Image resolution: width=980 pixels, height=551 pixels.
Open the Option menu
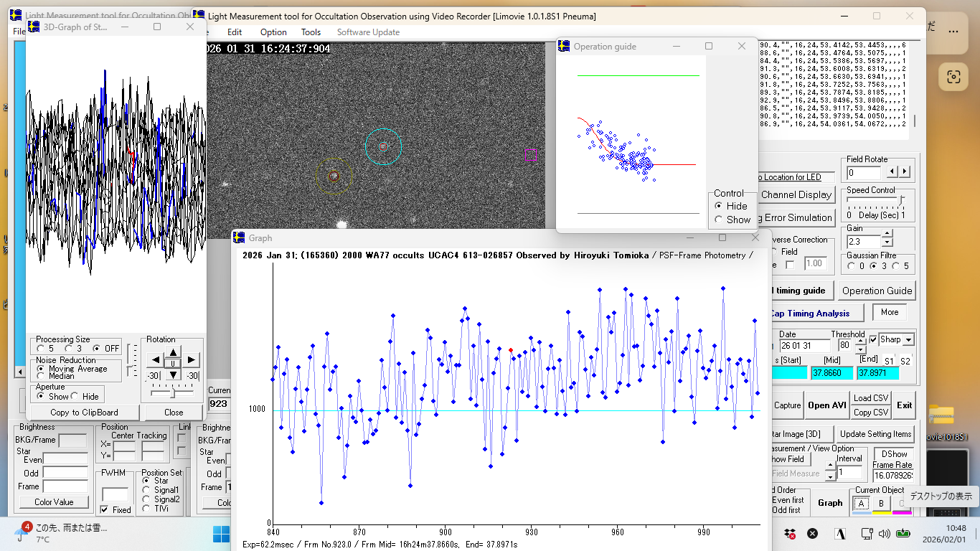[273, 32]
